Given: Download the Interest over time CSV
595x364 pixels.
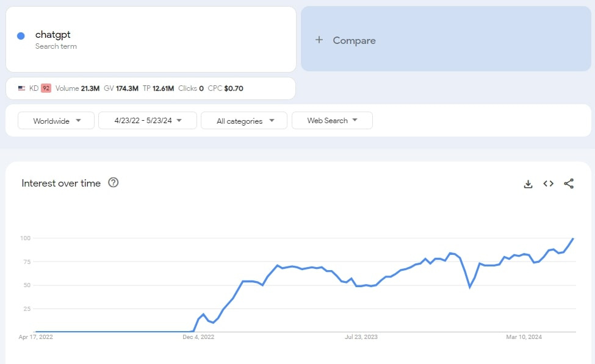Looking at the screenshot, I should 528,184.
